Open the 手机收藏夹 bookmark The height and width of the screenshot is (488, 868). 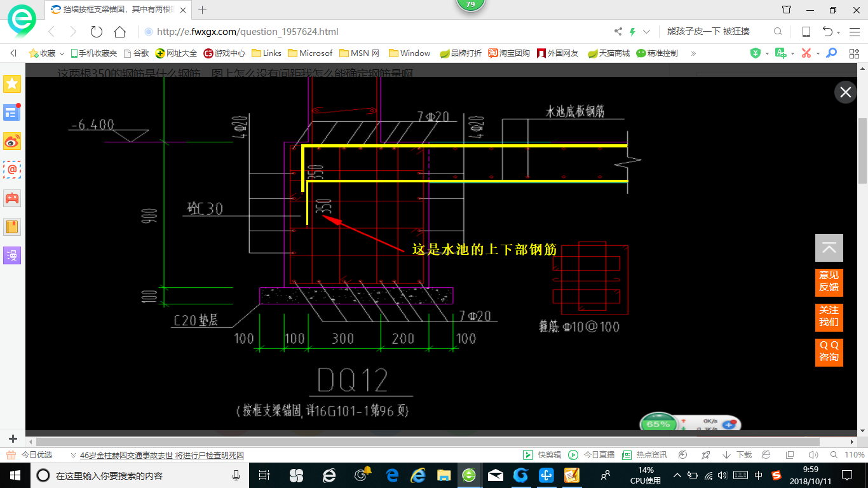click(93, 53)
